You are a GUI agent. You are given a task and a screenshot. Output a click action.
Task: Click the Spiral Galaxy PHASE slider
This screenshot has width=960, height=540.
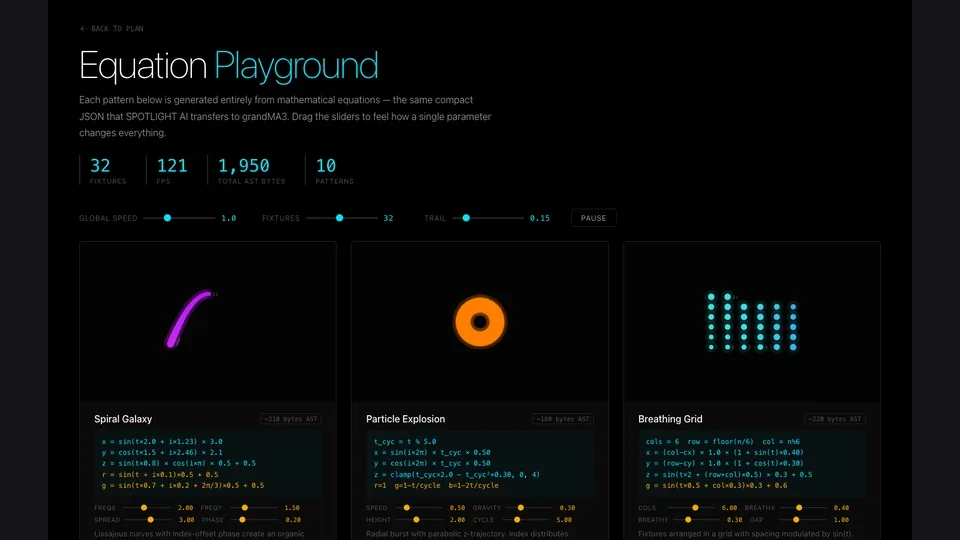(x=253, y=520)
